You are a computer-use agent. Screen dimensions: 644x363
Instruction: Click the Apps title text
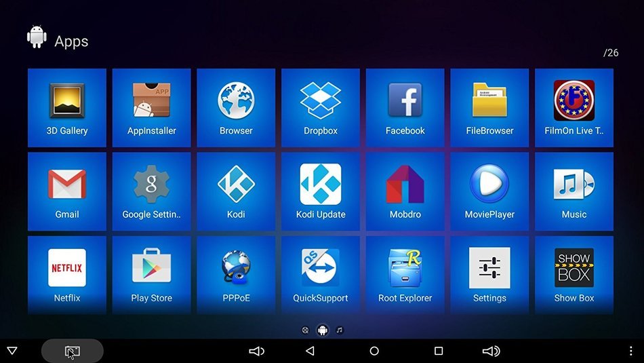[71, 41]
